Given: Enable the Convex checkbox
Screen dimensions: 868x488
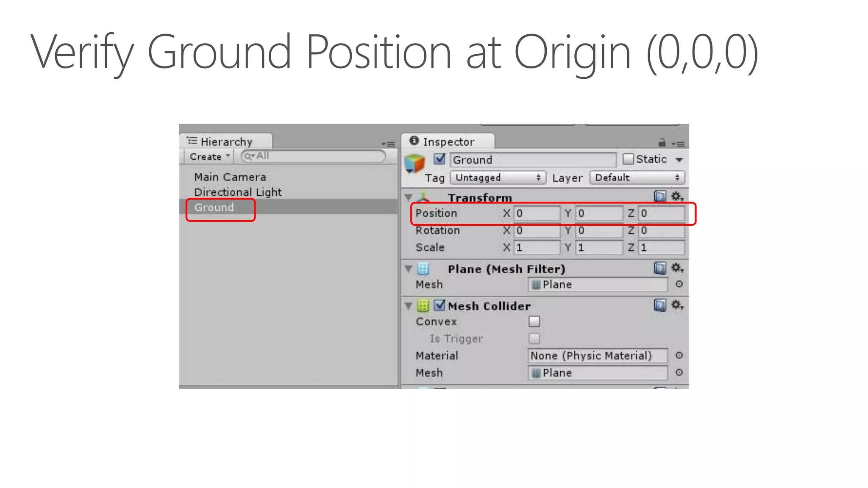Looking at the screenshot, I should click(x=534, y=322).
